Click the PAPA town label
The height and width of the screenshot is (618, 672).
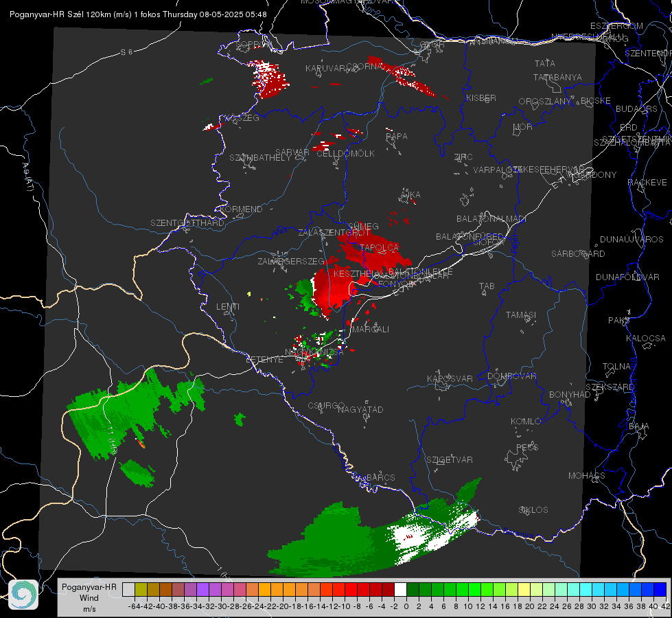(x=397, y=137)
